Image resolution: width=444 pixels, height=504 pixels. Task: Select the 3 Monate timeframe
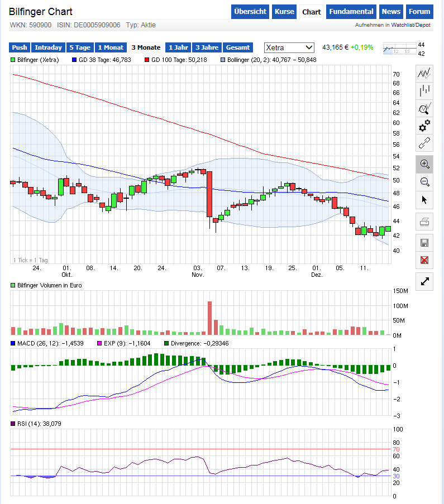click(x=146, y=47)
